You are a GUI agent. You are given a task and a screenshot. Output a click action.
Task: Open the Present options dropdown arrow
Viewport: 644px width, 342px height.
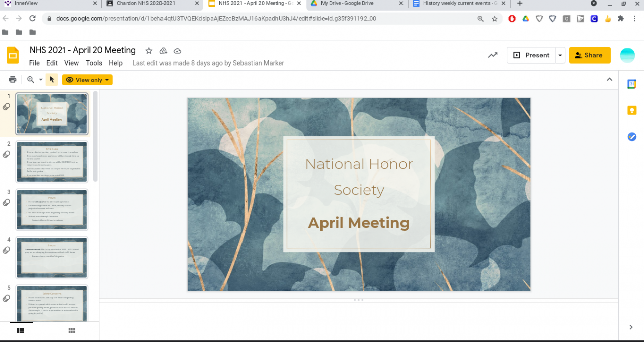coord(560,55)
